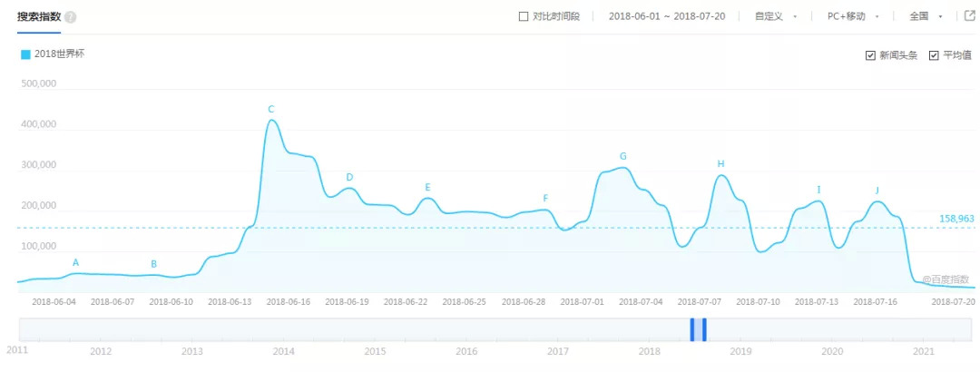Image resolution: width=980 pixels, height=372 pixels.
Task: Click news marker C at the peak
Action: pos(271,110)
